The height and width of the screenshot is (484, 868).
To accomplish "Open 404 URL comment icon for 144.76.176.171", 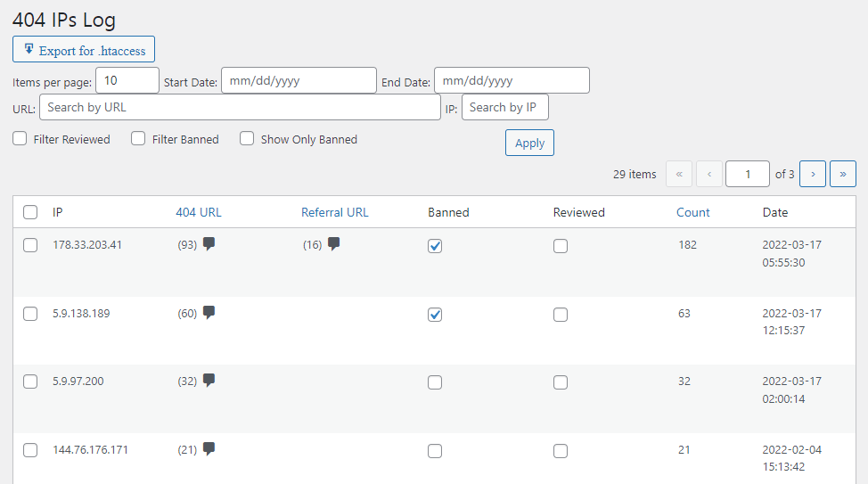I will pos(209,449).
